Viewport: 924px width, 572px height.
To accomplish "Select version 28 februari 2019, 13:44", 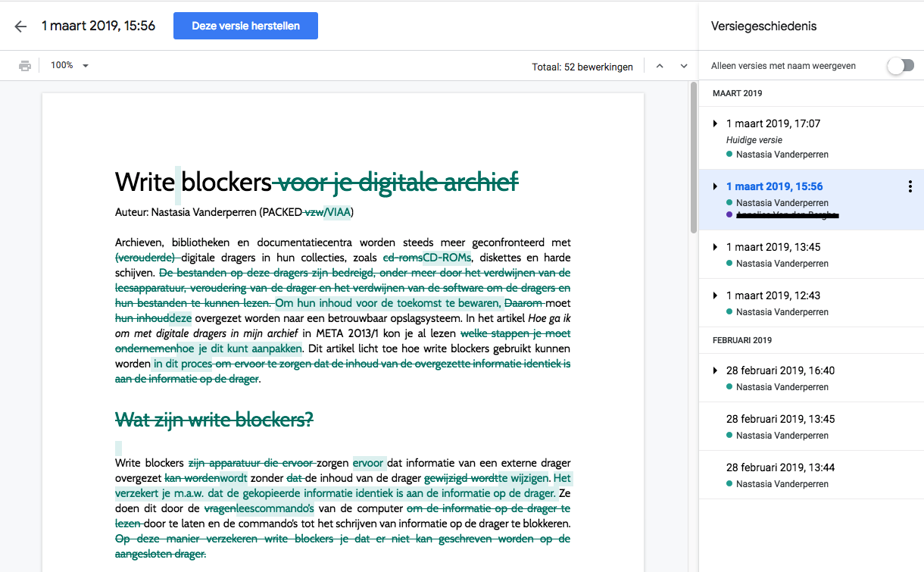I will click(780, 467).
